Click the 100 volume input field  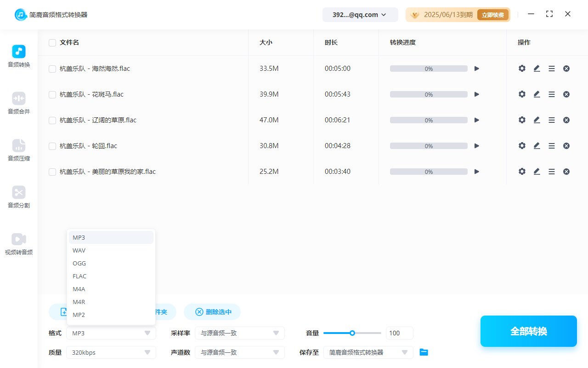[x=399, y=333]
